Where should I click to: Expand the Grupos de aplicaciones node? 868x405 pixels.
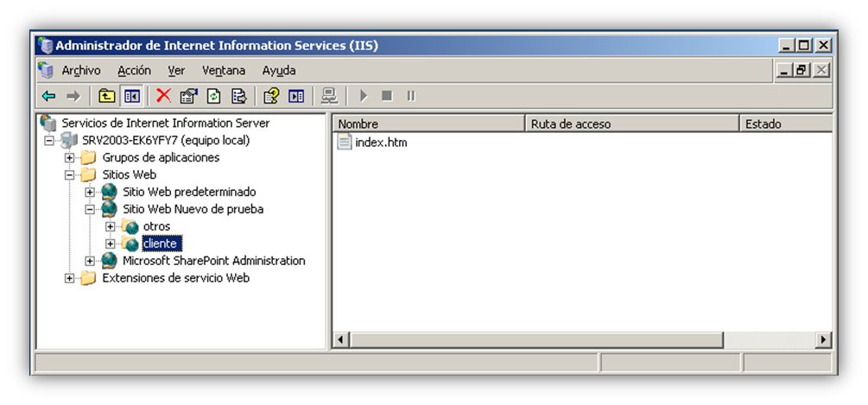pyautogui.click(x=69, y=158)
